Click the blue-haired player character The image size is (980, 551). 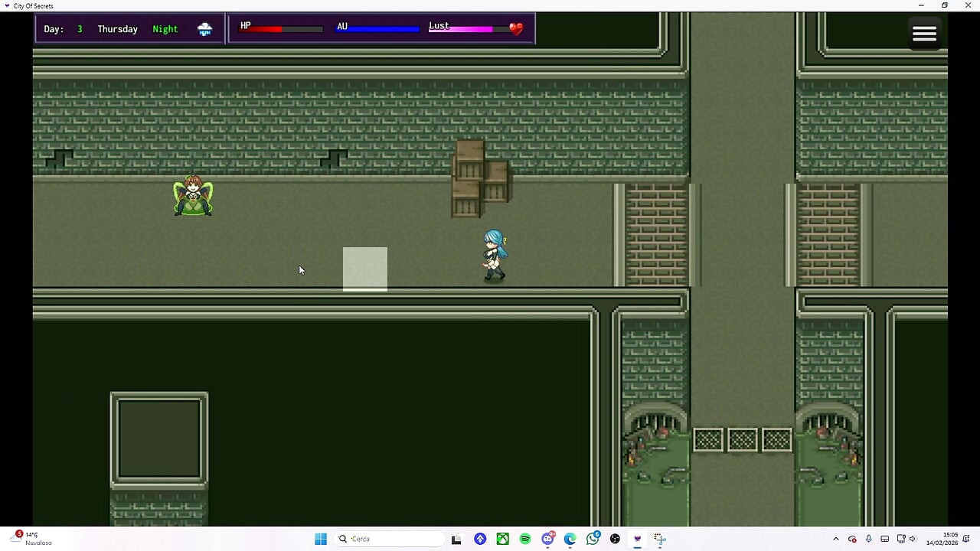pos(495,255)
